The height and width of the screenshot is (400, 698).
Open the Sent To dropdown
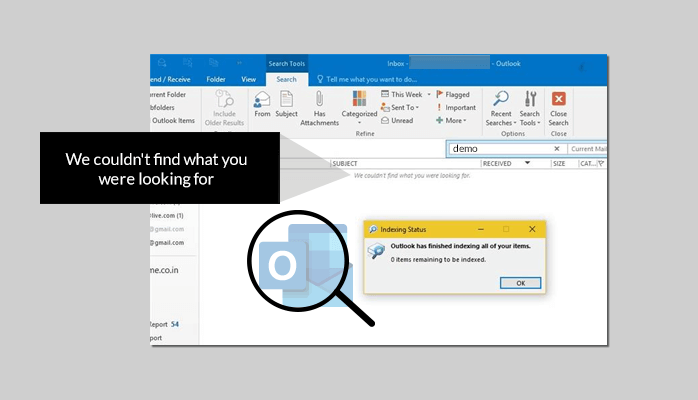[x=400, y=107]
